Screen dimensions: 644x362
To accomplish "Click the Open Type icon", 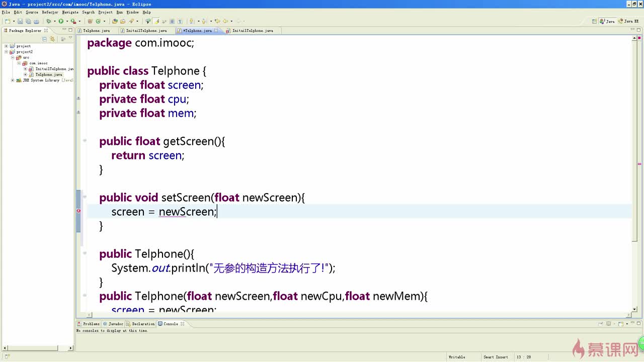I will (x=115, y=21).
